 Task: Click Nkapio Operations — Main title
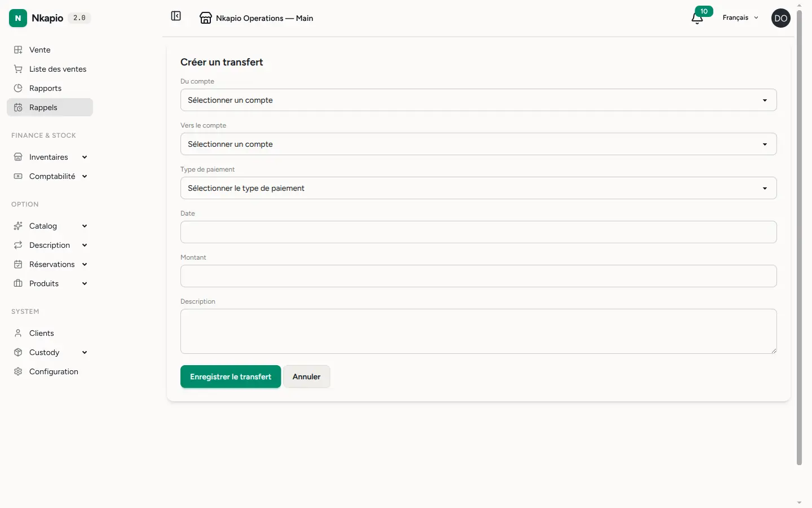(x=264, y=18)
